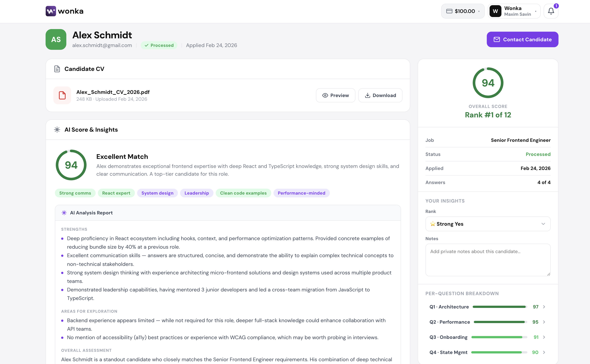
Task: Download Alex_Schmidt_CV_2026.pdf
Action: click(380, 95)
